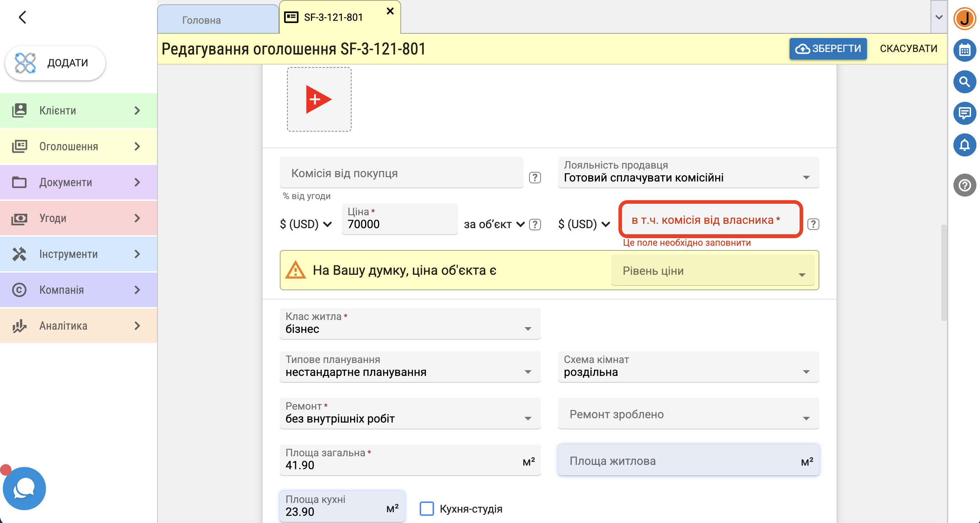
Task: Click the gray help question icon
Action: (x=965, y=185)
